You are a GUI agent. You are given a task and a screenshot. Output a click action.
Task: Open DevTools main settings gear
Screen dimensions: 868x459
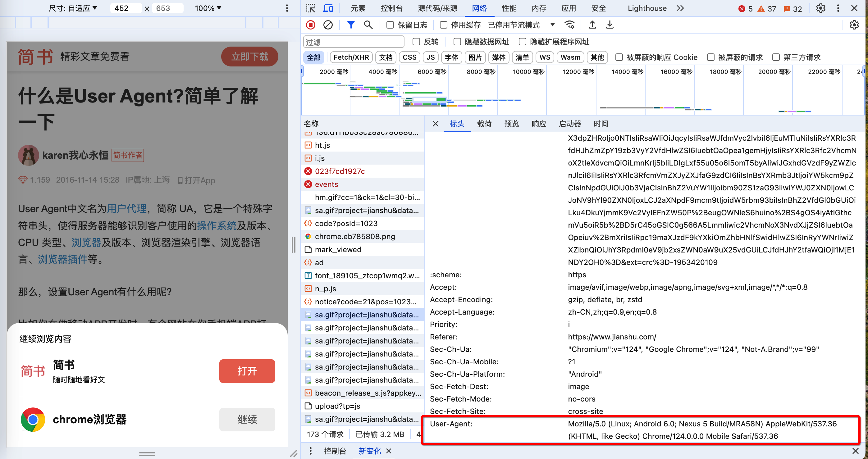[x=820, y=8]
